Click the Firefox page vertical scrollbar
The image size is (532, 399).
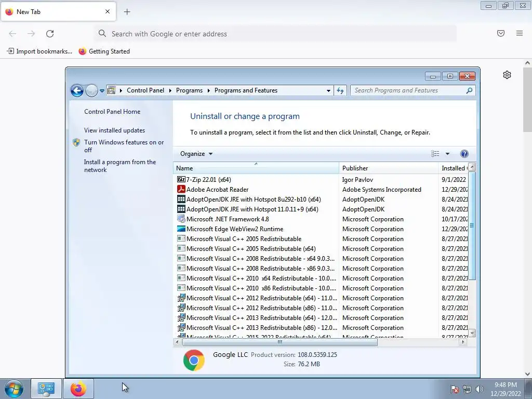point(527,99)
